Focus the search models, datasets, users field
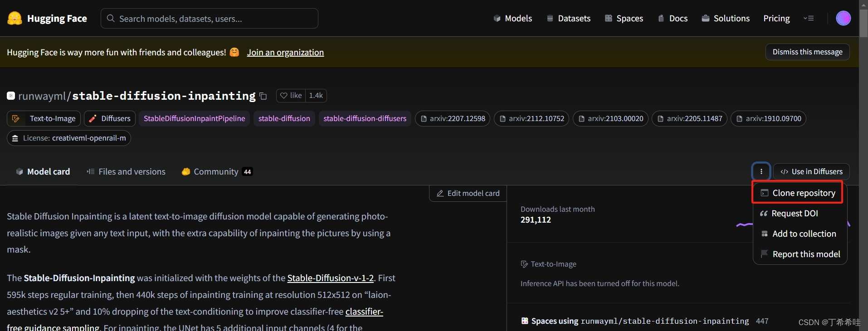Image resolution: width=868 pixels, height=331 pixels. (x=210, y=19)
